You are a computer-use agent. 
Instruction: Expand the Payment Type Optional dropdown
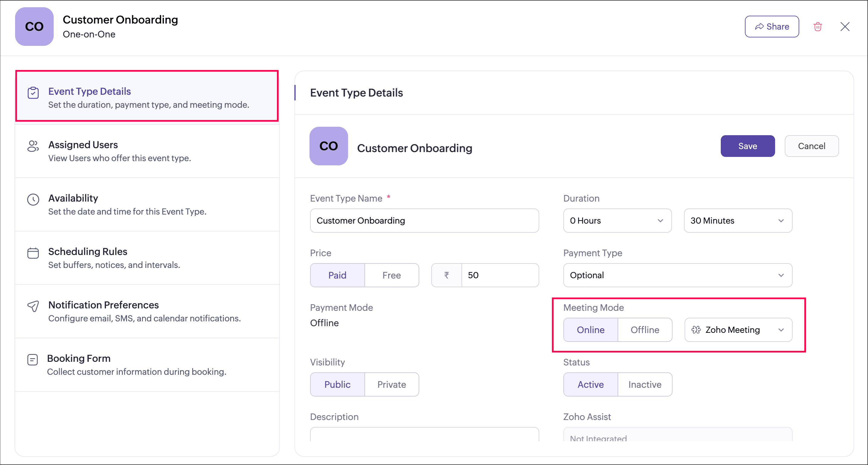pos(677,275)
